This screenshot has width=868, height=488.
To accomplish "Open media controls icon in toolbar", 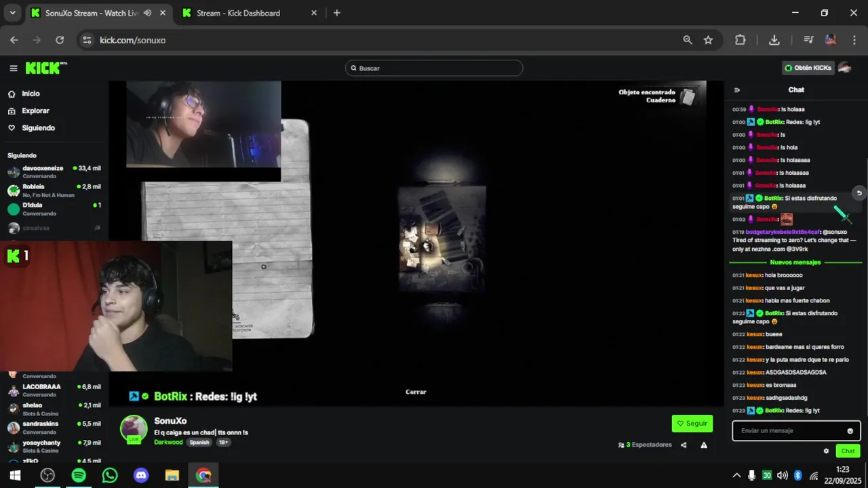I will (x=808, y=40).
